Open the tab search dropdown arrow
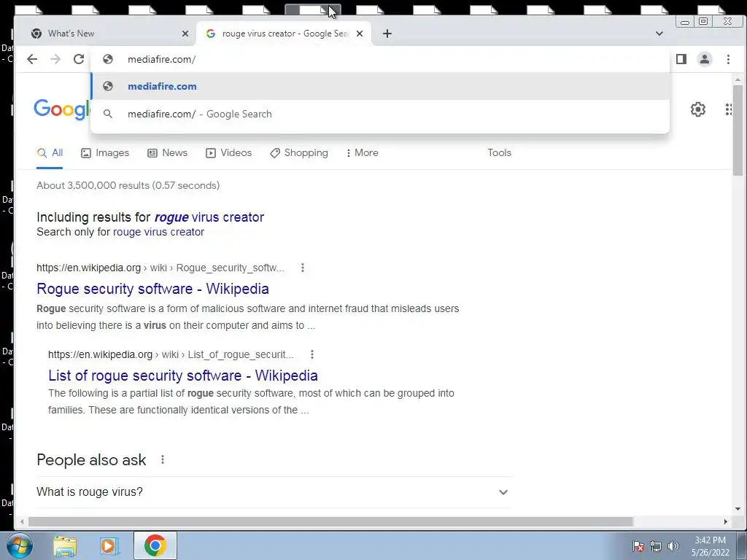 659,34
